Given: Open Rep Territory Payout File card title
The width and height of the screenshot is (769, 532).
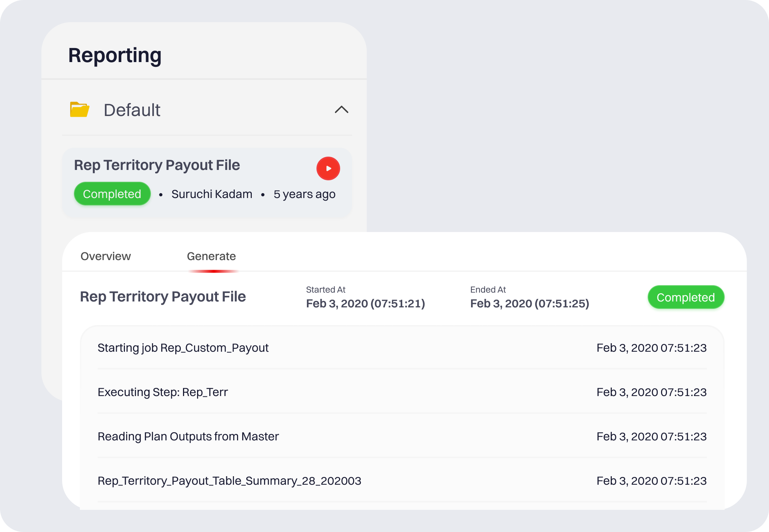Looking at the screenshot, I should (157, 165).
